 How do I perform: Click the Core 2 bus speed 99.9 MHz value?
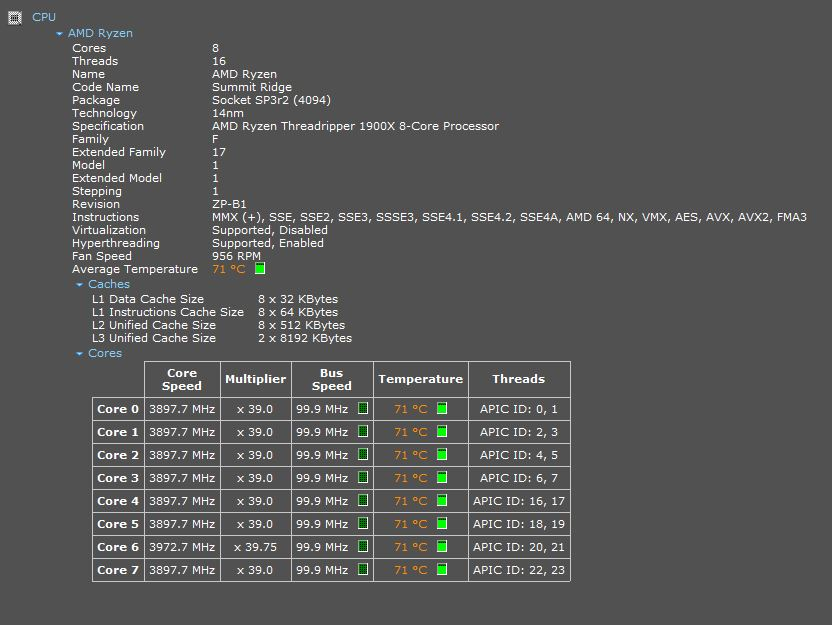pyautogui.click(x=322, y=455)
